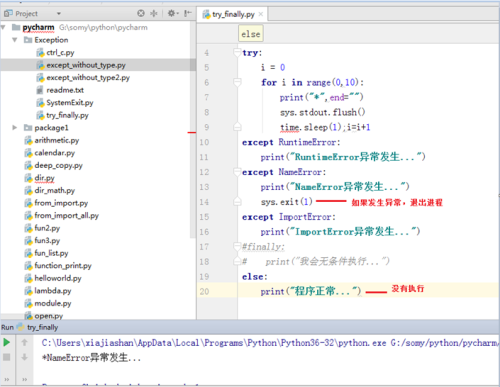Click the collapse all icon in Project toolbar
Viewport: 500px width, 387px height.
[154, 13]
